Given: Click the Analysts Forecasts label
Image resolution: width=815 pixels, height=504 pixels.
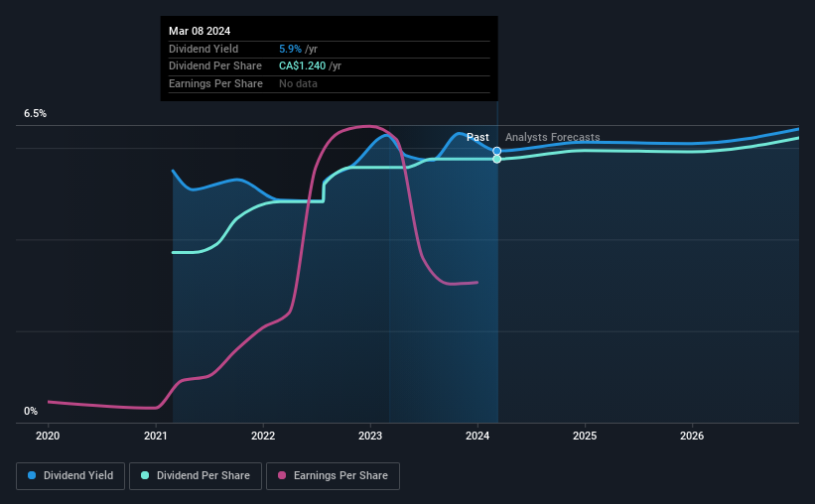Looking at the screenshot, I should click(553, 137).
